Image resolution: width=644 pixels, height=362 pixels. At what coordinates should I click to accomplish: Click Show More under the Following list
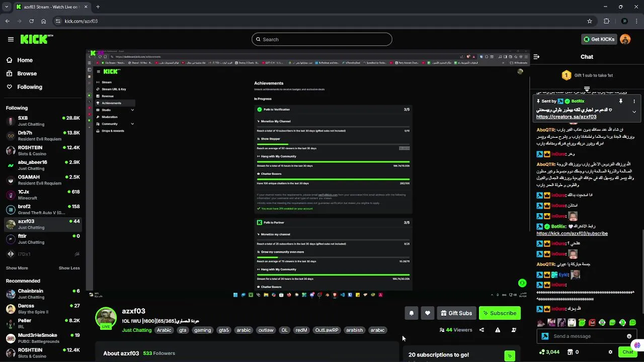(17, 268)
